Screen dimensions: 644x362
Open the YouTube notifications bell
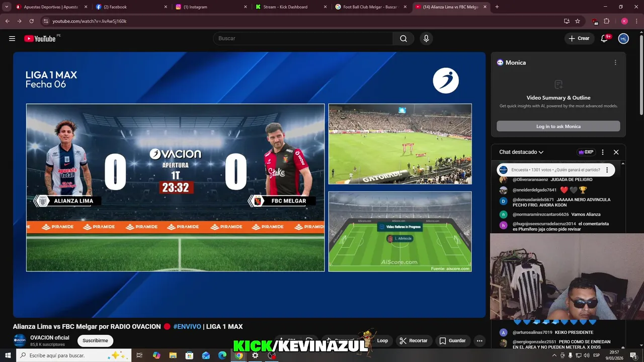click(x=605, y=39)
